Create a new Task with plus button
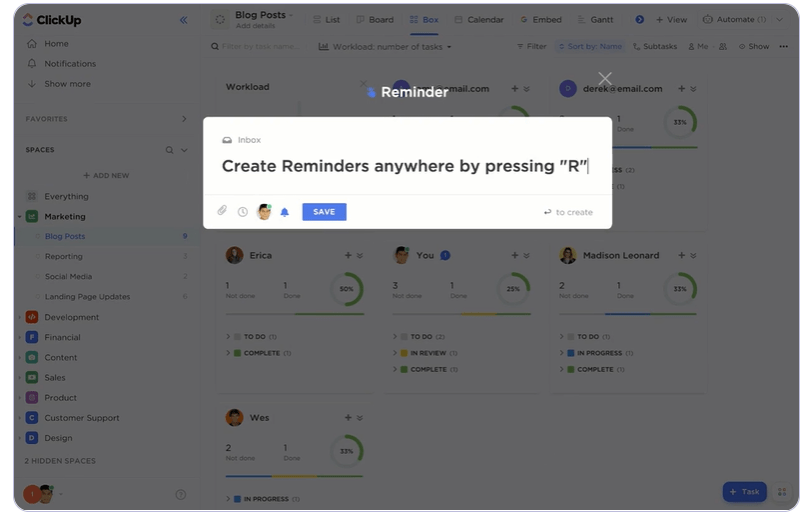This screenshot has height=517, width=810. click(x=744, y=492)
